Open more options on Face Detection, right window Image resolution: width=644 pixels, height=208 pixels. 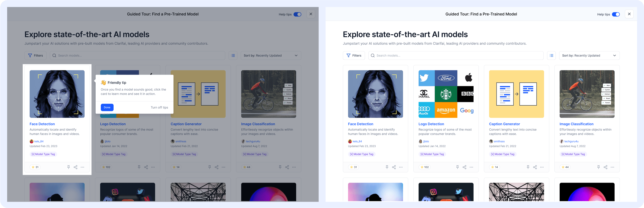pos(401,167)
